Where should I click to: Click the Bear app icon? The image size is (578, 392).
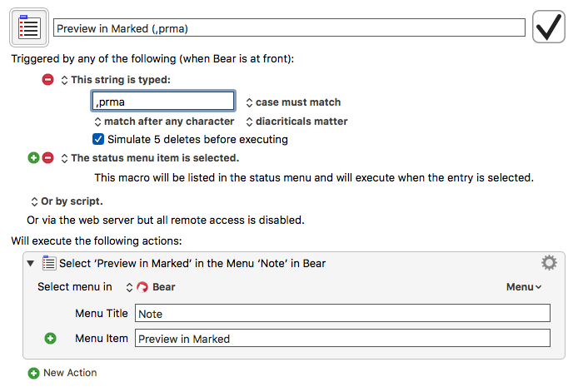(142, 287)
